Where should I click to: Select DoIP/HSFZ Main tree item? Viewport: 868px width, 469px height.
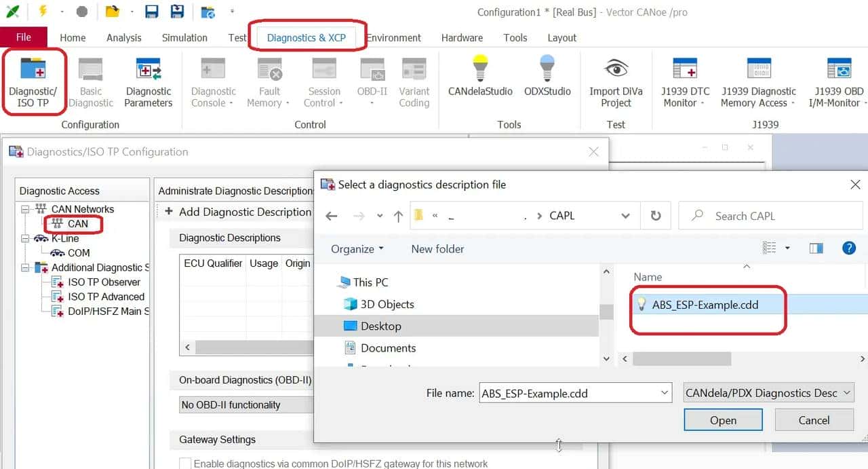[107, 311]
